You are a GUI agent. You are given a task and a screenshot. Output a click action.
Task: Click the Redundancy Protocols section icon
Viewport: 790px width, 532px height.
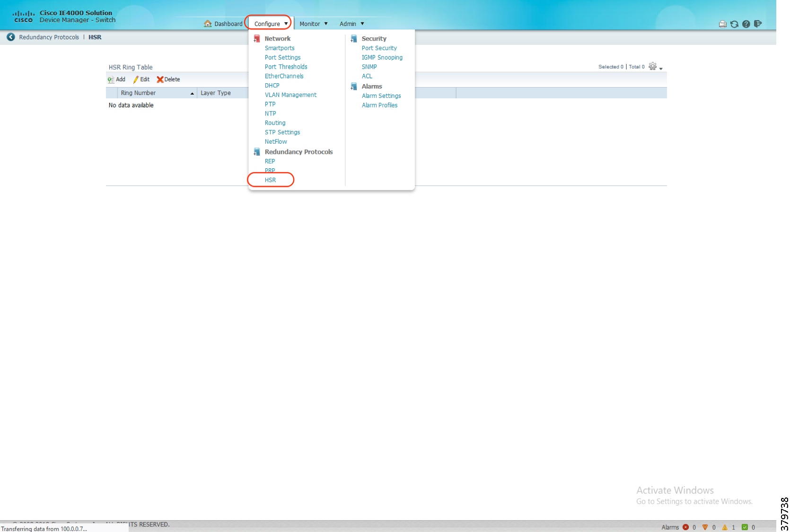(x=257, y=152)
